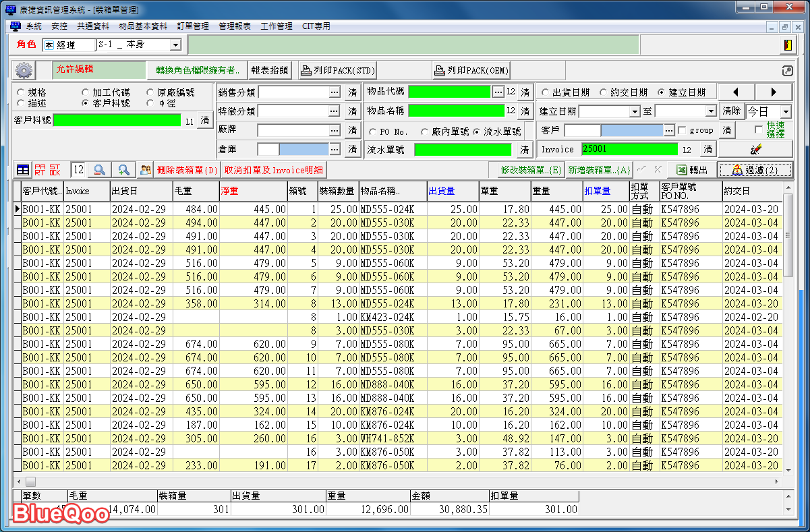Open the 今日 date preset dropdown
Viewport: 810px width, 532px height.
(x=786, y=111)
